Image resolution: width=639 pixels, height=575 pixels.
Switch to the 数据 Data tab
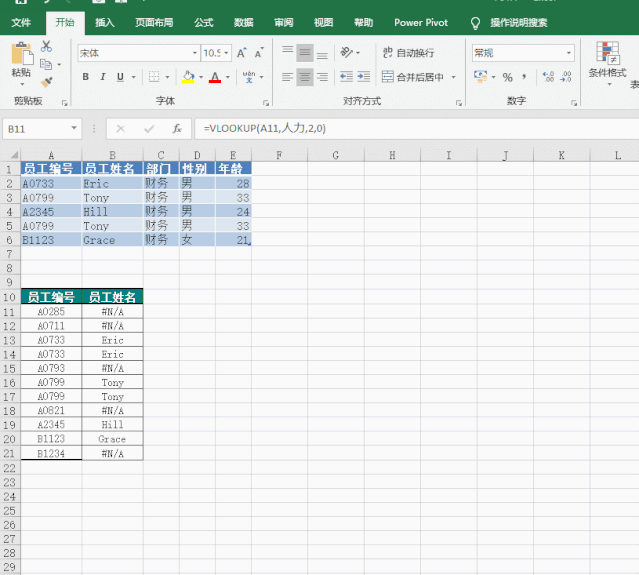click(x=244, y=23)
